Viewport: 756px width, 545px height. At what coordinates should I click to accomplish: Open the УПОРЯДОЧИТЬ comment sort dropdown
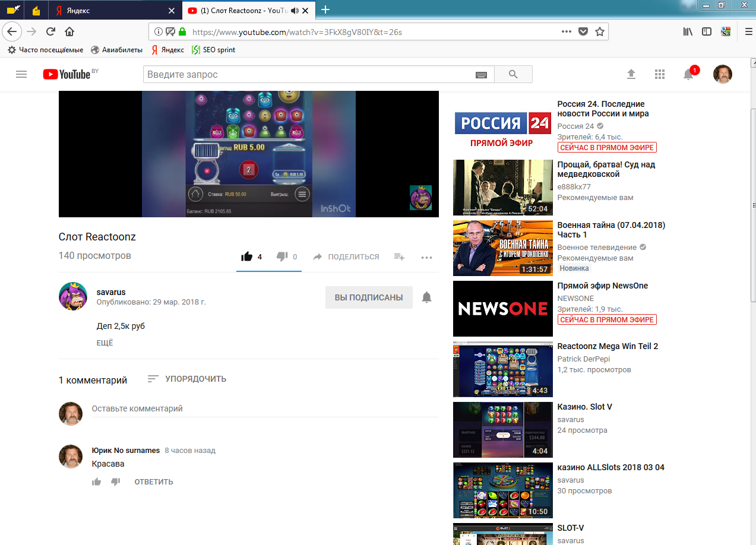point(187,379)
